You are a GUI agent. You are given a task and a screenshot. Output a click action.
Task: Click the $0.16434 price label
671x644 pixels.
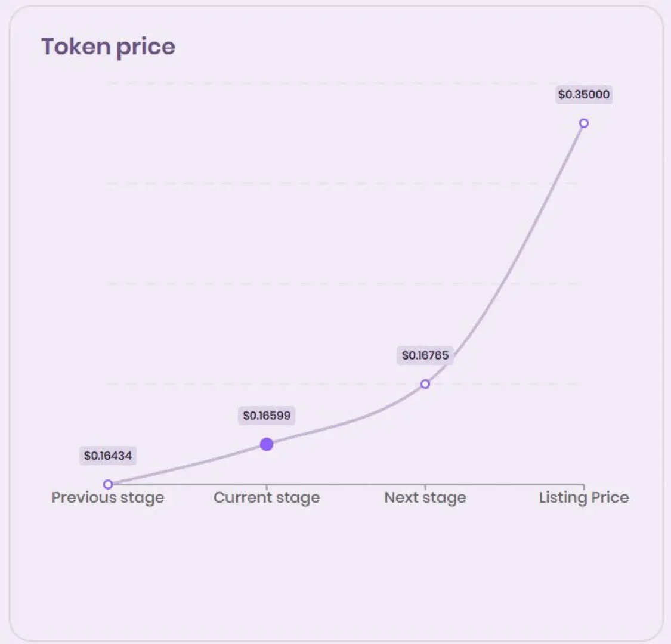(108, 456)
